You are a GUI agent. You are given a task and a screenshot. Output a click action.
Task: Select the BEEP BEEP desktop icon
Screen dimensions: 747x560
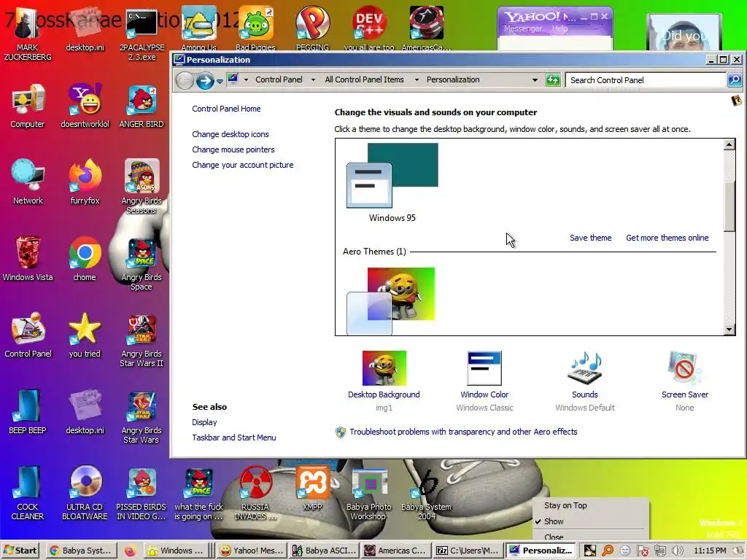pyautogui.click(x=28, y=412)
